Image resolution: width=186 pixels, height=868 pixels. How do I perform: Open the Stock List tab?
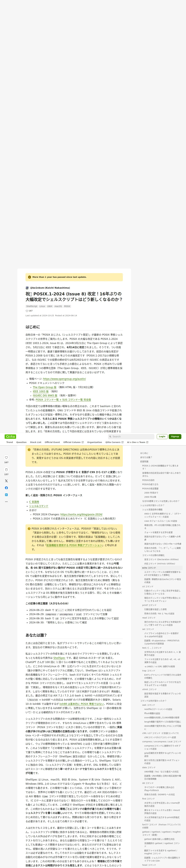35,442
